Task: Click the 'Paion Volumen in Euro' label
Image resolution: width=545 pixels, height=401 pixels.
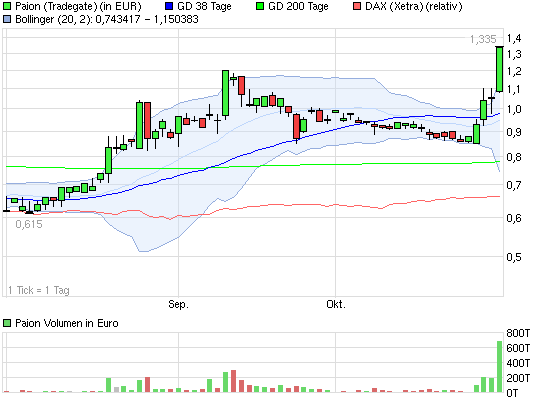Action: tap(67, 323)
